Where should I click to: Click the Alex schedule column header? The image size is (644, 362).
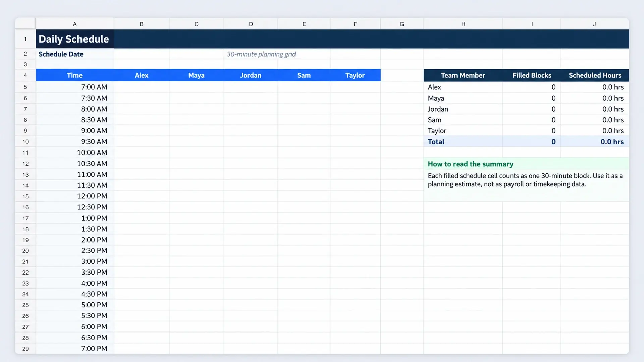[x=142, y=75]
